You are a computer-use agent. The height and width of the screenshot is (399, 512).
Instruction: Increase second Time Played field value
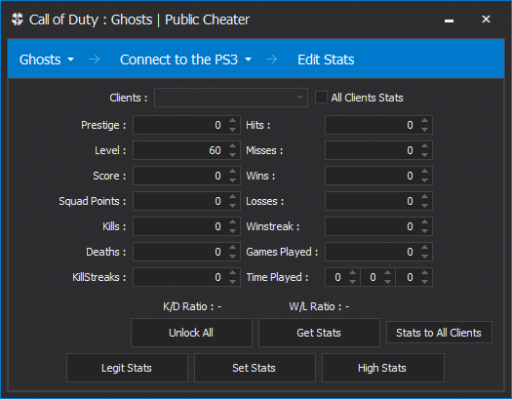[x=387, y=273]
